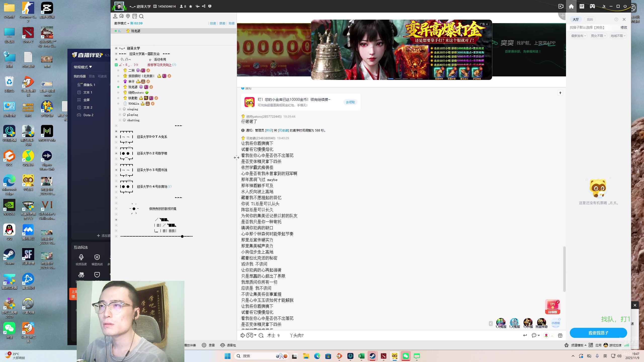The width and height of the screenshot is (644, 362).
Task: Open the 语音包 voice pack panel
Action: 222,345
